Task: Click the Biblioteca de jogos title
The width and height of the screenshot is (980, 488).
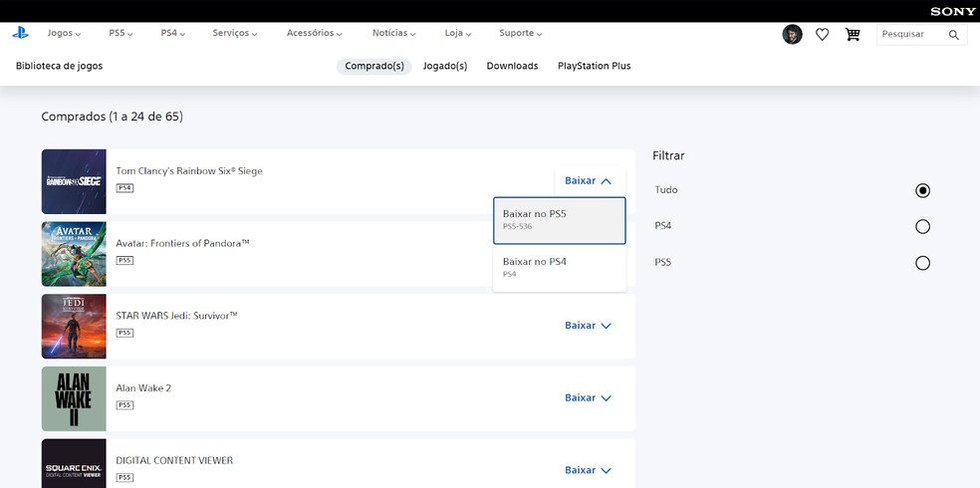Action: pos(60,67)
